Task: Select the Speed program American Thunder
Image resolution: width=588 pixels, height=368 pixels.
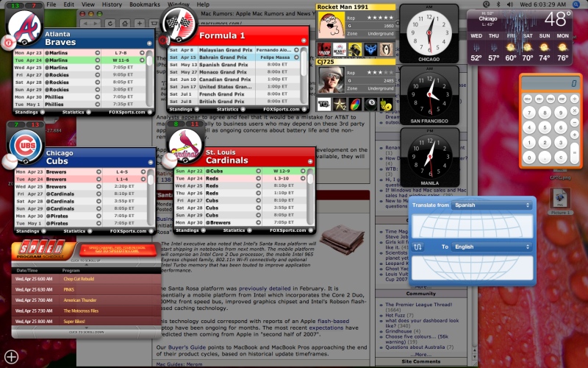Action: pyautogui.click(x=86, y=300)
